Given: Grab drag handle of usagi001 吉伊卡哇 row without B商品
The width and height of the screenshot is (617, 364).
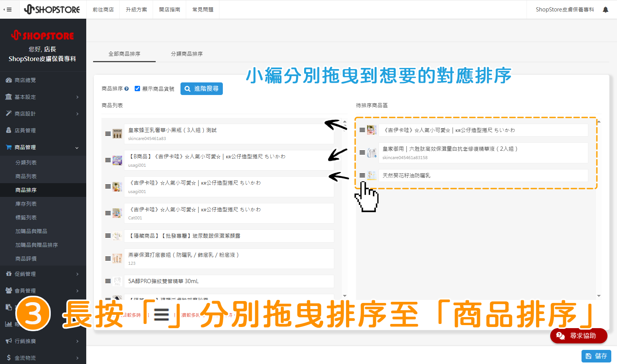Looking at the screenshot, I should 108,187.
